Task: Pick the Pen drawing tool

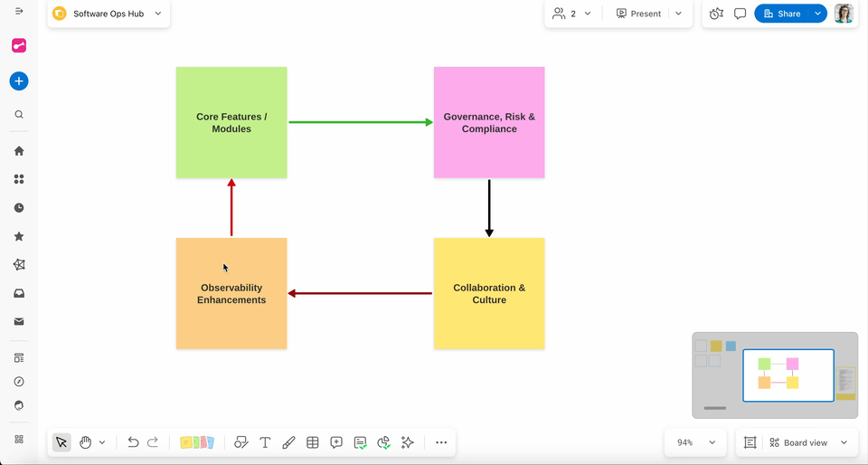Action: pos(288,442)
